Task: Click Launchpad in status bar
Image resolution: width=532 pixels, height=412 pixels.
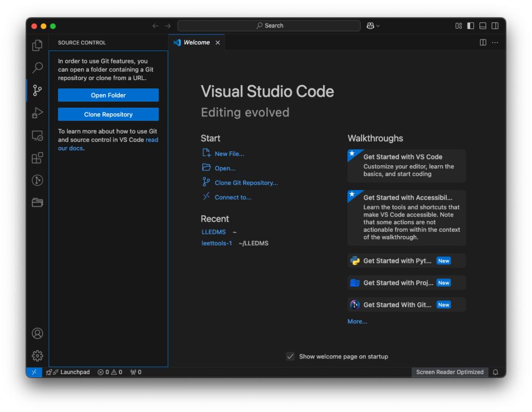Action: (68, 373)
